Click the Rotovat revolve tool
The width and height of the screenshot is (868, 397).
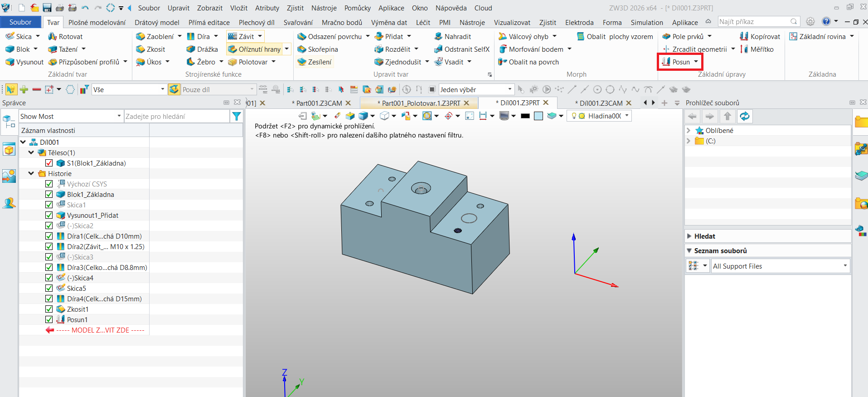click(x=65, y=36)
